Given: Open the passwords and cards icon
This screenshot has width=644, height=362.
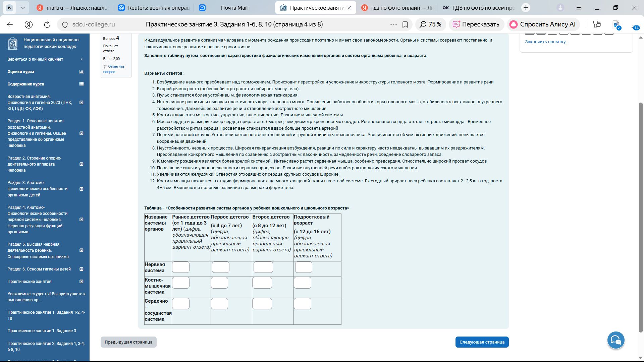Looking at the screenshot, I should (597, 24).
